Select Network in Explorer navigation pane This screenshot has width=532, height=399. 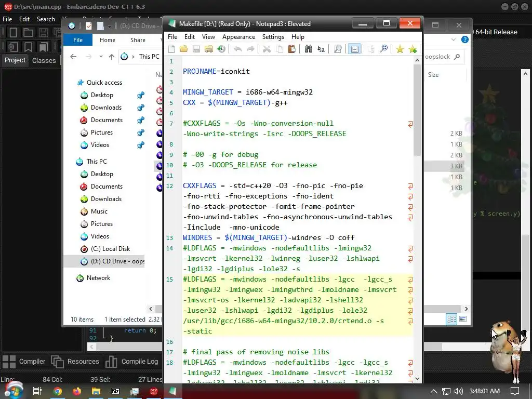click(x=98, y=278)
